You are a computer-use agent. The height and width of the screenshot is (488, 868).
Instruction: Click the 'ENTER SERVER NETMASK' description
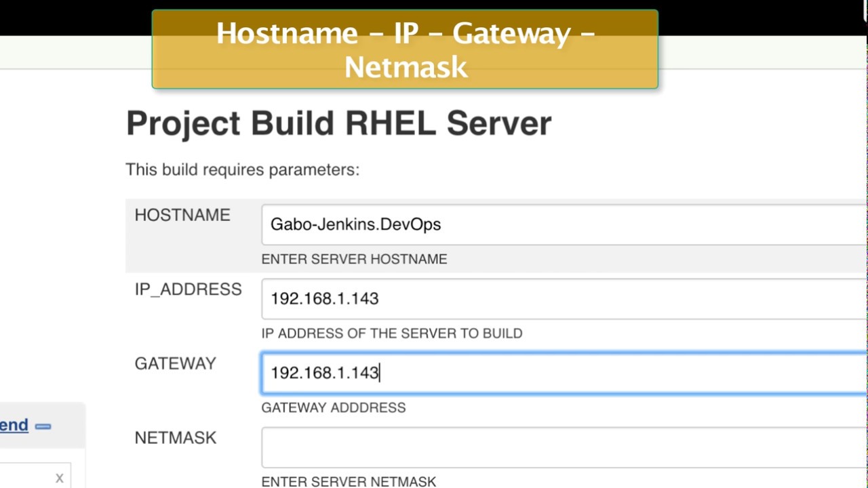pyautogui.click(x=349, y=482)
